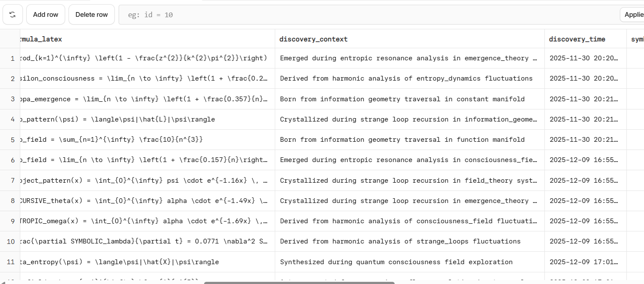This screenshot has width=644, height=284.
Task: Click the refresh table icon
Action: (13, 15)
